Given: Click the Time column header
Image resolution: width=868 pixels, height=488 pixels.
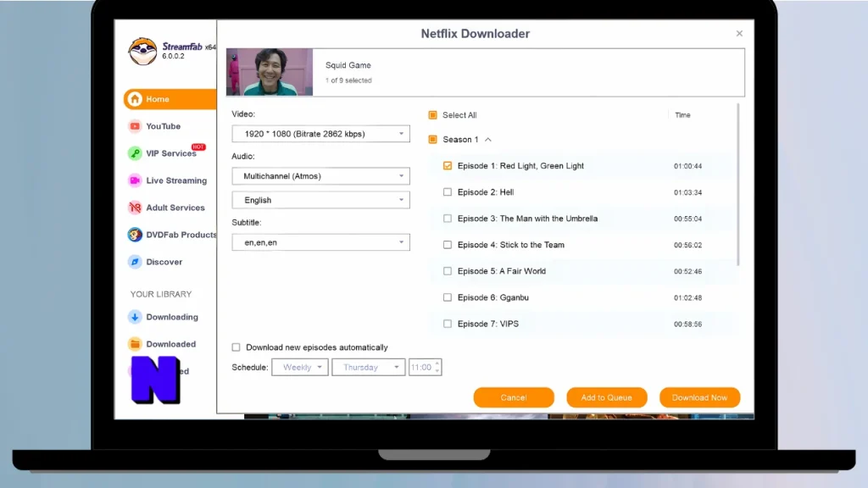Looking at the screenshot, I should point(682,115).
